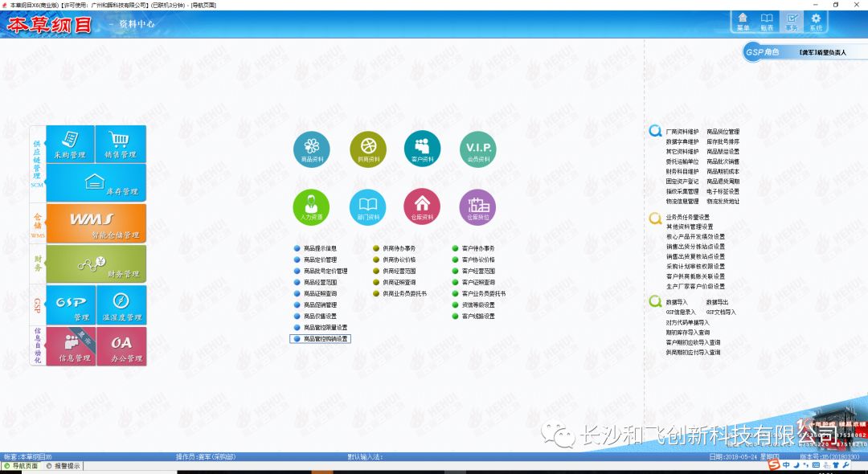Open 数据导出 link
This screenshot has height=474, width=868.
coord(718,302)
